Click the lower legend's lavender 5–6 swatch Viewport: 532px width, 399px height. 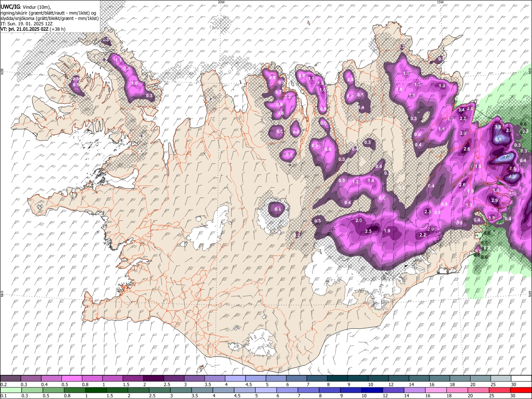(266, 390)
